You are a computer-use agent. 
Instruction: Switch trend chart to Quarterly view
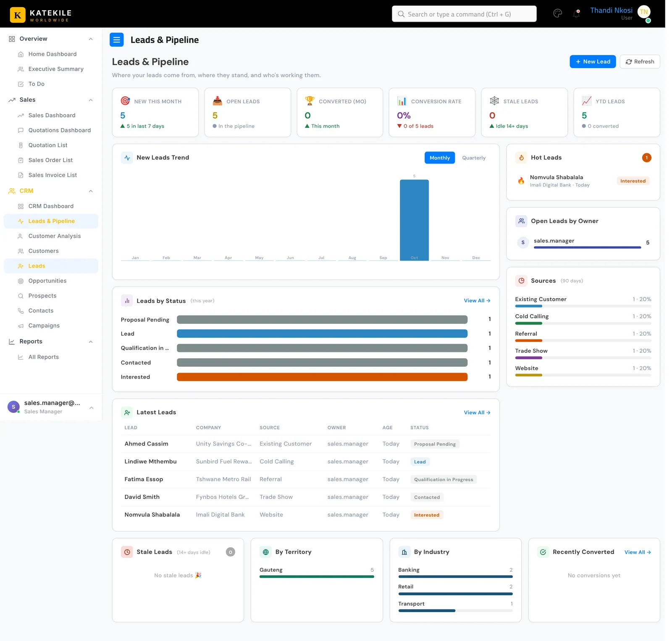coord(474,158)
